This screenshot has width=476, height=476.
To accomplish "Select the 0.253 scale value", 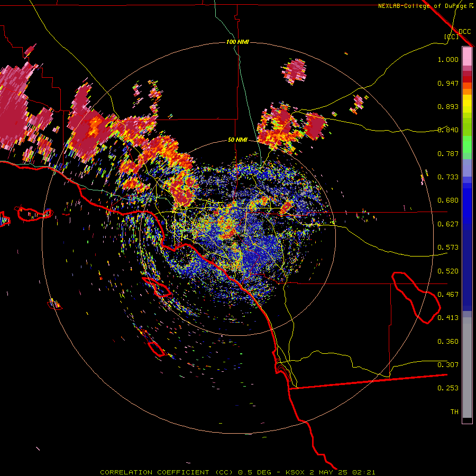I will pyautogui.click(x=448, y=388).
